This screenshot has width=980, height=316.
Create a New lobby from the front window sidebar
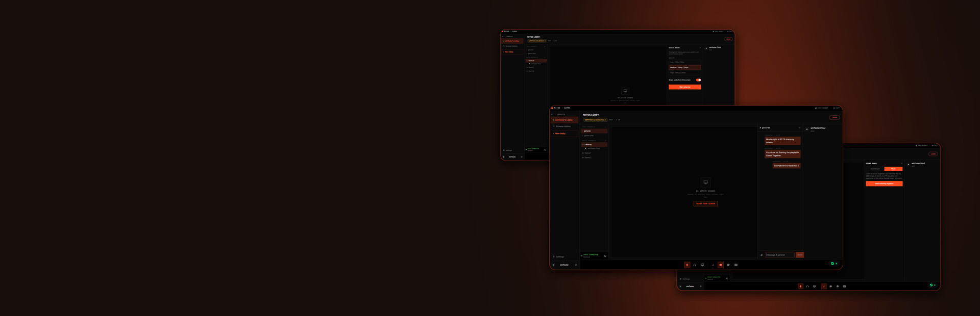point(565,134)
